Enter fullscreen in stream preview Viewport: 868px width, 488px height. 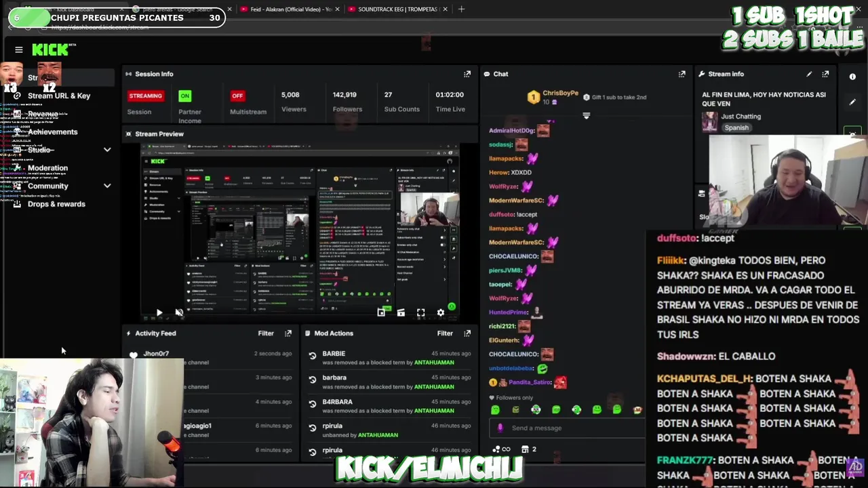[420, 312]
